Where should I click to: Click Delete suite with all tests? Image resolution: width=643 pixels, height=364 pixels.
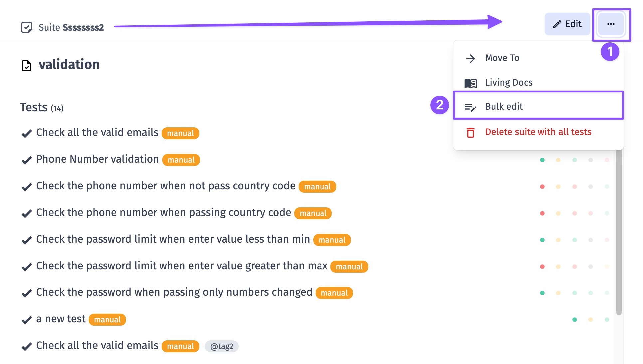tap(538, 132)
